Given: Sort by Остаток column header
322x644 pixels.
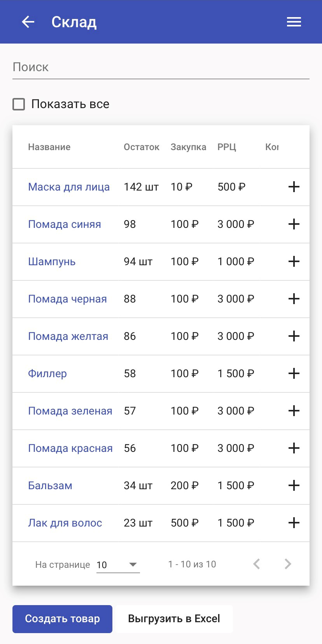Looking at the screenshot, I should (142, 147).
